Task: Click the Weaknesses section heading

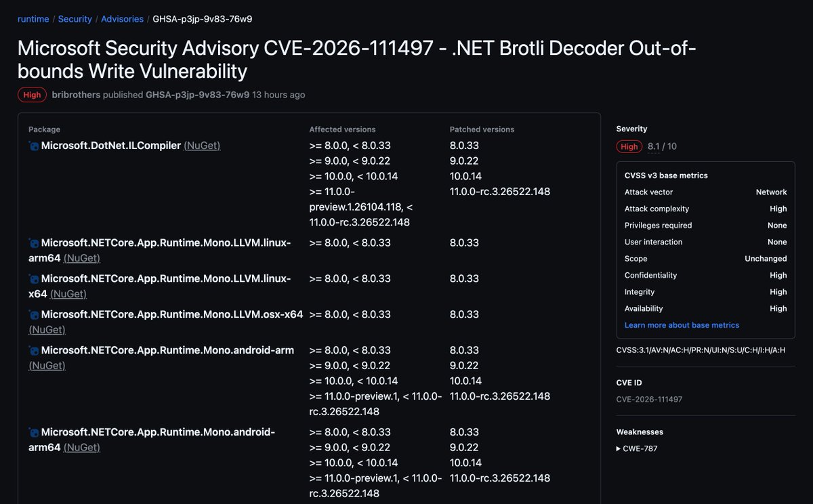Action: coord(640,432)
